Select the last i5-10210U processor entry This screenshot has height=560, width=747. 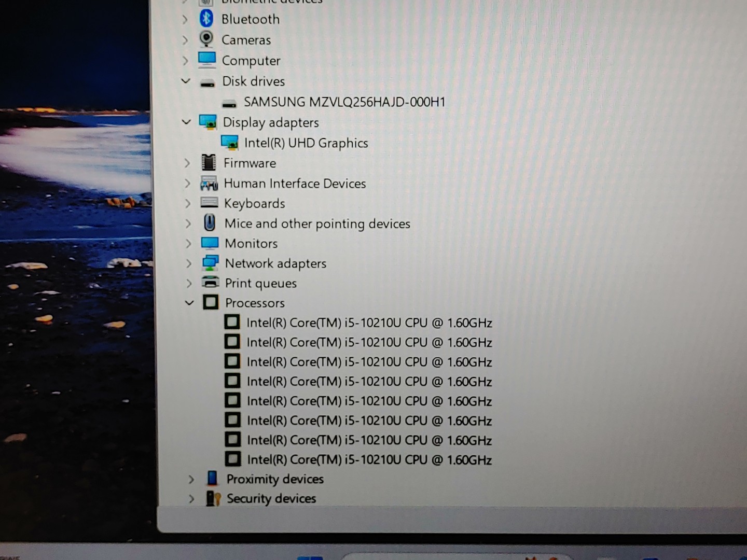[x=369, y=459]
